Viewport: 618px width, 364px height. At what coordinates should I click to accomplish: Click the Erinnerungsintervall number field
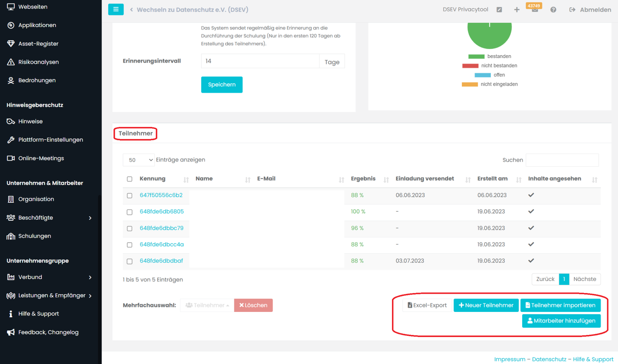[x=260, y=61]
